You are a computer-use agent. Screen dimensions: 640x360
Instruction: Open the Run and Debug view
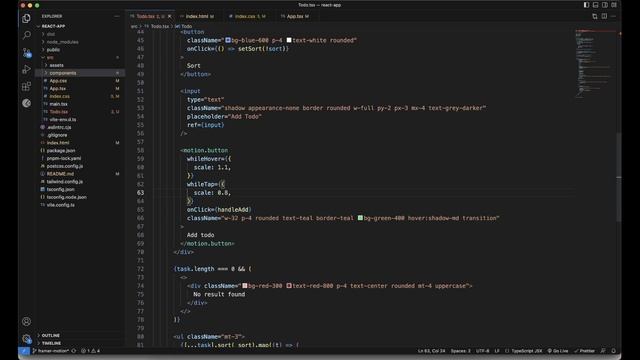[27, 69]
